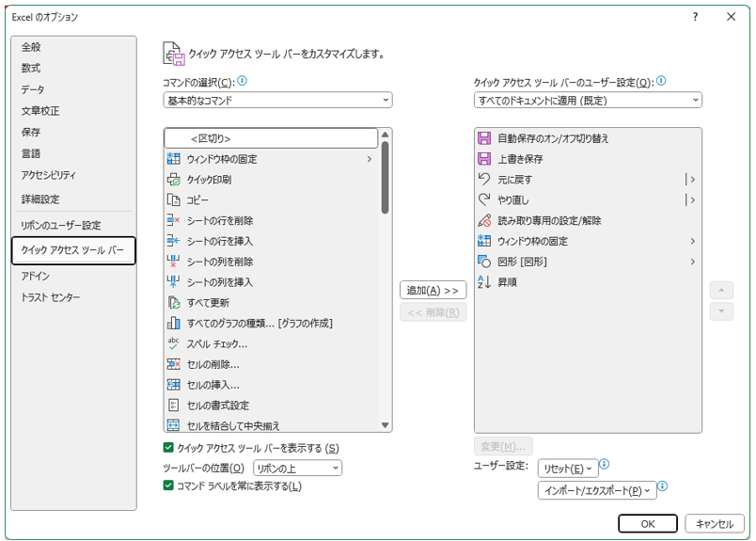Click the command list scroll up arrow
Image resolution: width=756 pixels, height=541 pixels.
coord(385,135)
